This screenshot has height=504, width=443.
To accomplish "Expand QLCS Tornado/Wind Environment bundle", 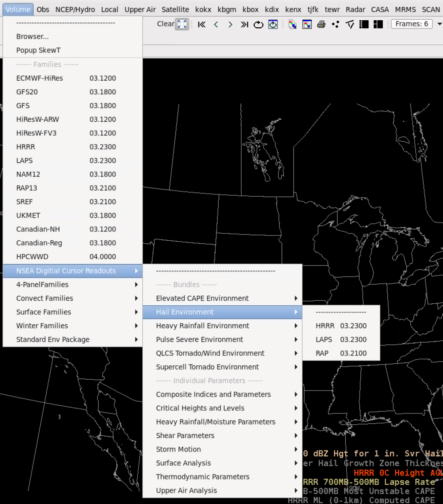I will pos(222,353).
